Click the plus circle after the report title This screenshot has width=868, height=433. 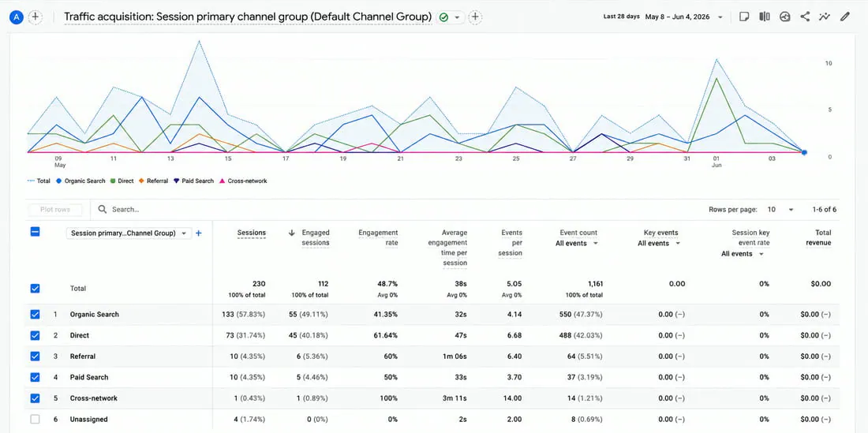[475, 17]
